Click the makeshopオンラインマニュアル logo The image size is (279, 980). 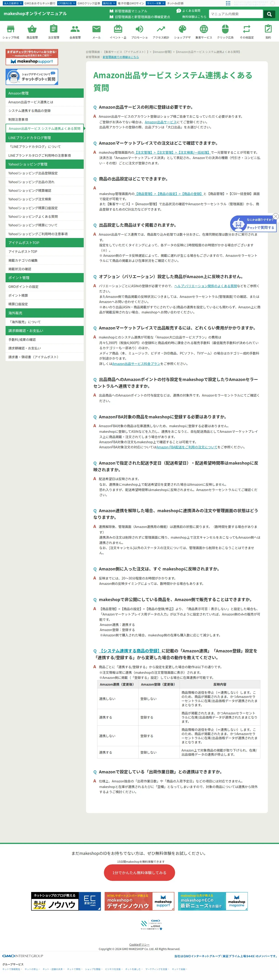35,13
